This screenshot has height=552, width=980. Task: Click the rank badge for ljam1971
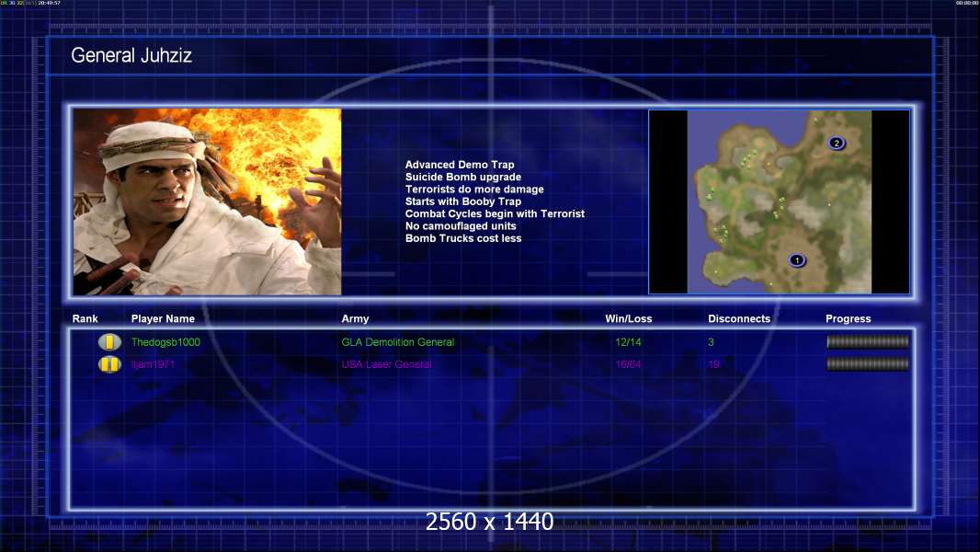coord(109,363)
